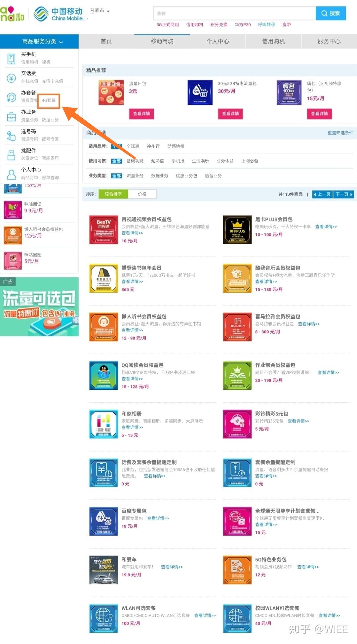
Task: Click the 交话费 yen circle icon
Action: coord(12,78)
